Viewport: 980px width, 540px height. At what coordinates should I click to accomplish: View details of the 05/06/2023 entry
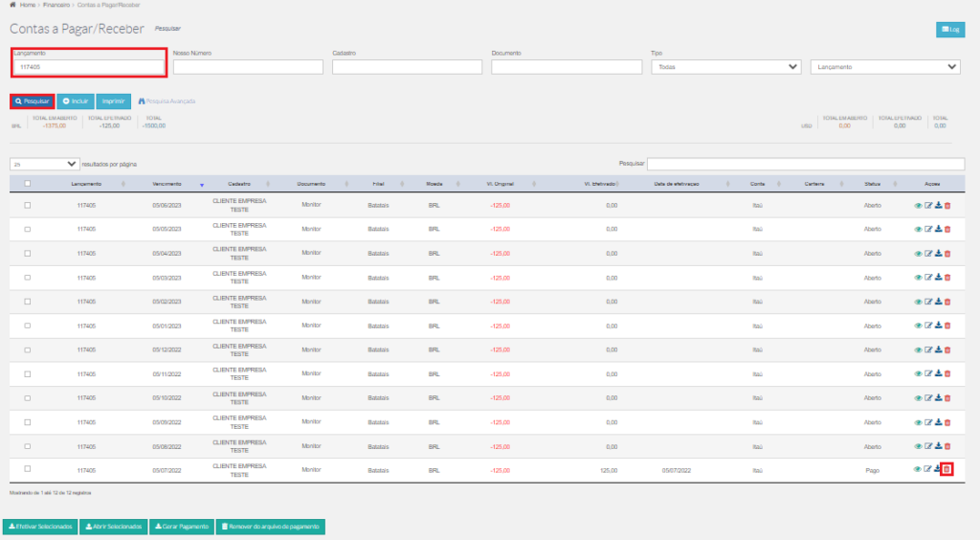coord(918,206)
